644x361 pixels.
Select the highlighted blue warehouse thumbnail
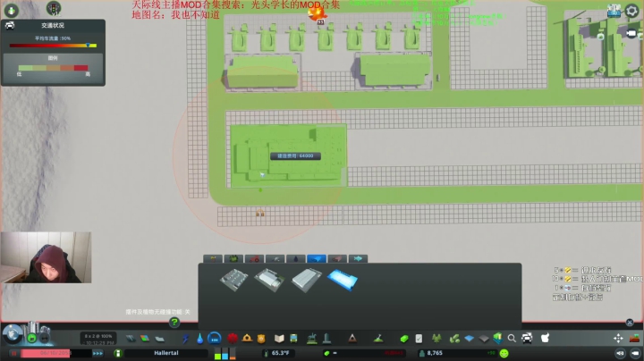[x=343, y=280]
